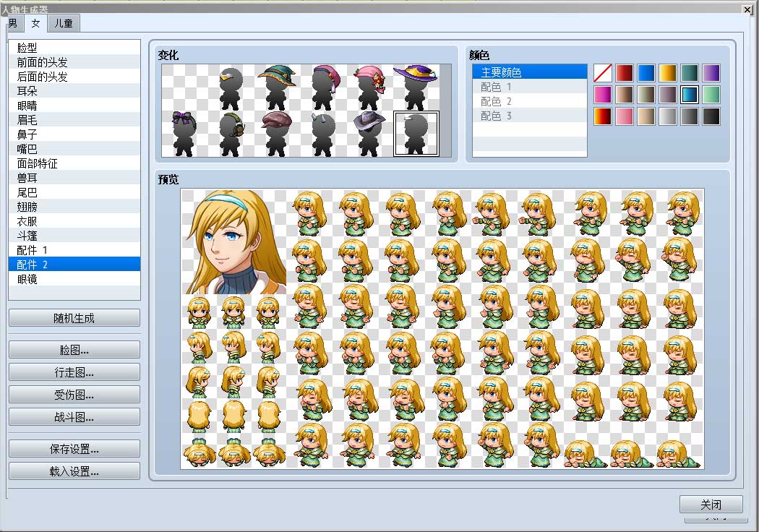Pick the purple color swatch
This screenshot has width=759, height=532.
tap(711, 73)
